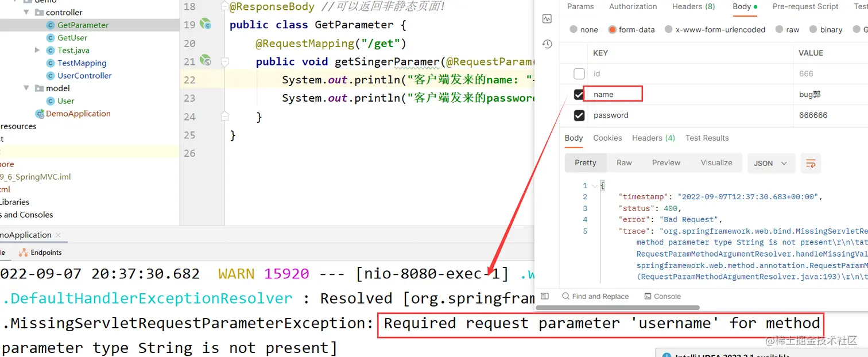Click GetParameter class icon in tree
This screenshot has width=868, height=357.
coord(51,25)
